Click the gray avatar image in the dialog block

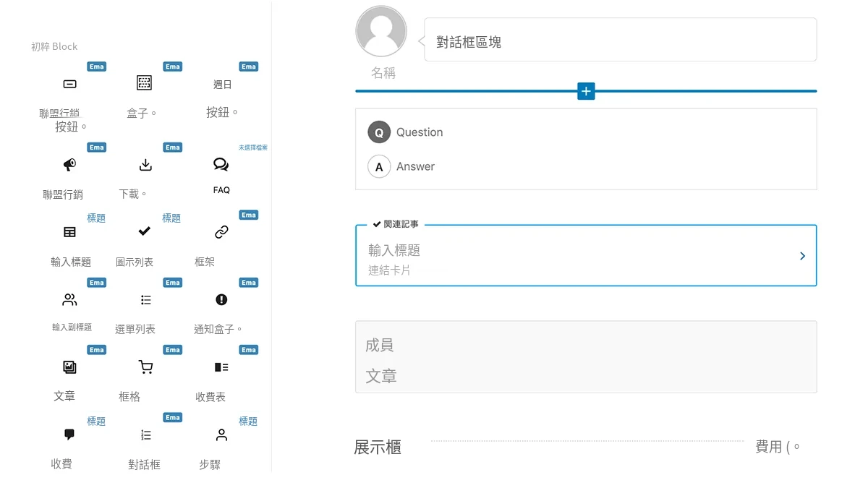(x=381, y=31)
